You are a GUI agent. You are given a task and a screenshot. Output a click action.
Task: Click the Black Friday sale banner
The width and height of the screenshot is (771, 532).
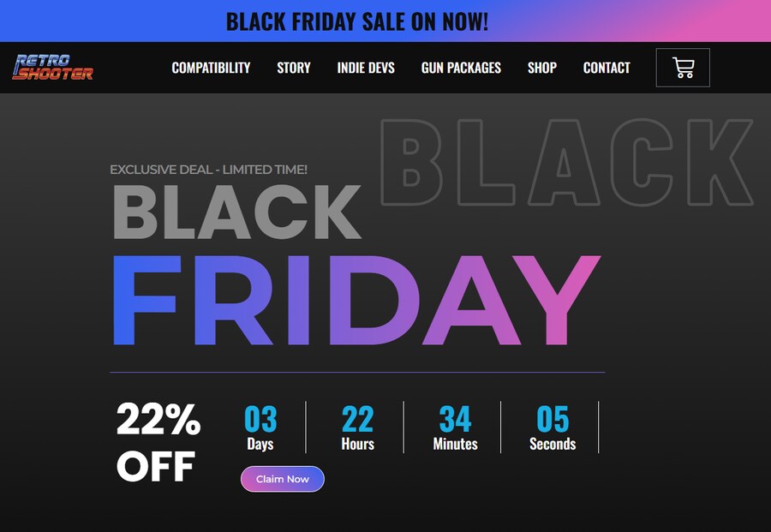(x=357, y=21)
